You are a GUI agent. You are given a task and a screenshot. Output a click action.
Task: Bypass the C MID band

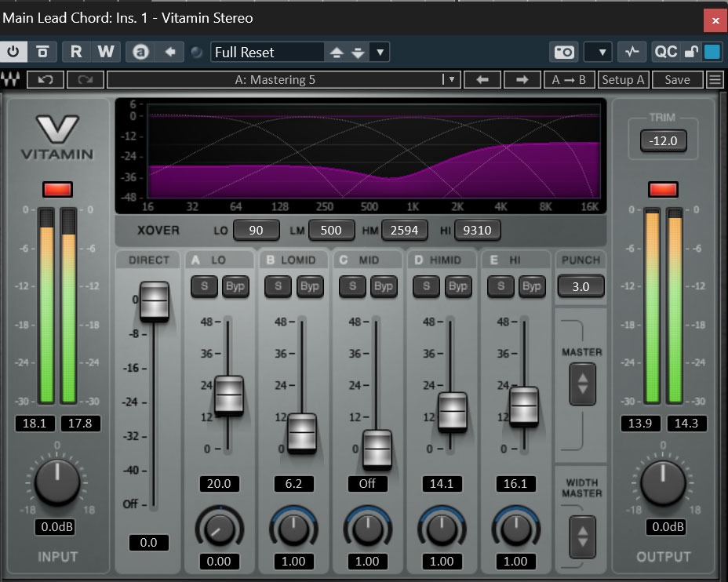[383, 286]
